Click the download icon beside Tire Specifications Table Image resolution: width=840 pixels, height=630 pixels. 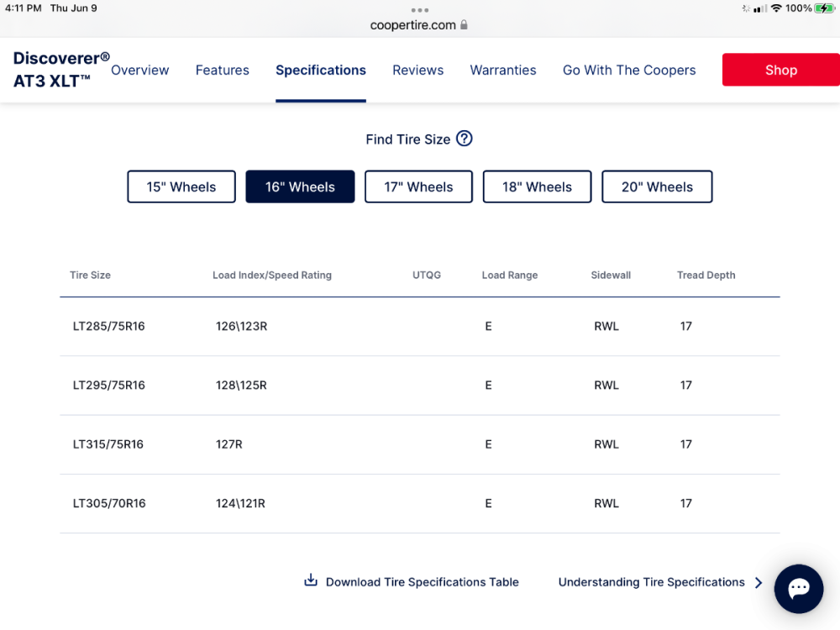point(311,580)
